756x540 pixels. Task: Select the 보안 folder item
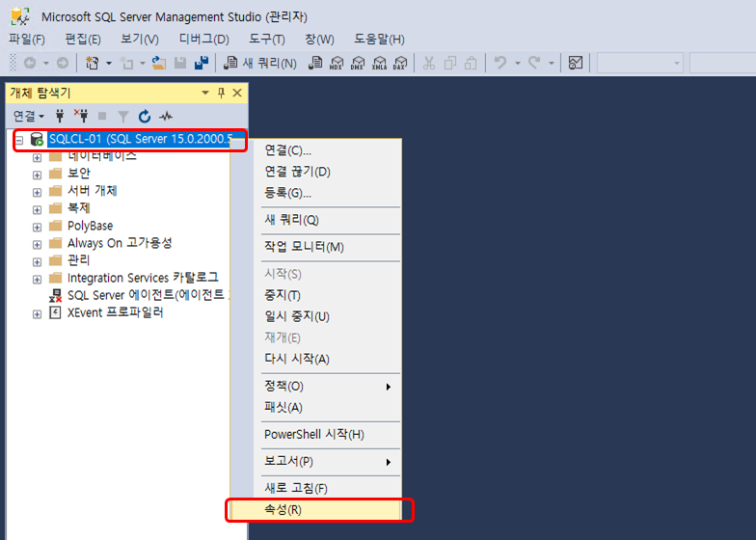coord(79,174)
